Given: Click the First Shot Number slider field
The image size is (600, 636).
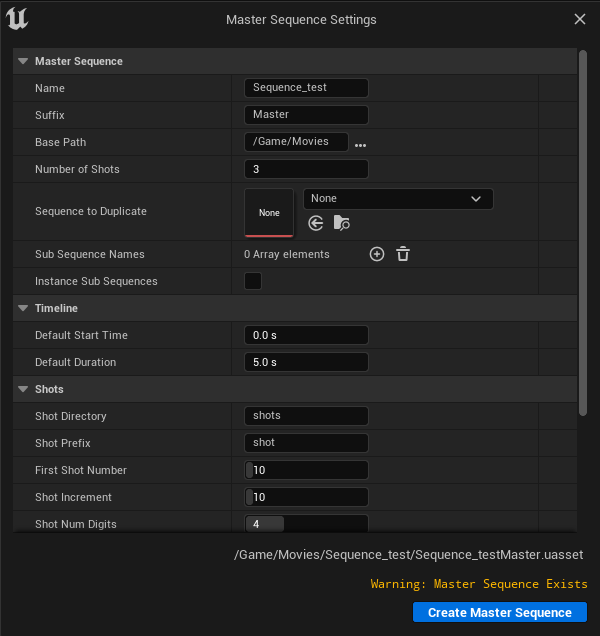Looking at the screenshot, I should click(x=306, y=470).
